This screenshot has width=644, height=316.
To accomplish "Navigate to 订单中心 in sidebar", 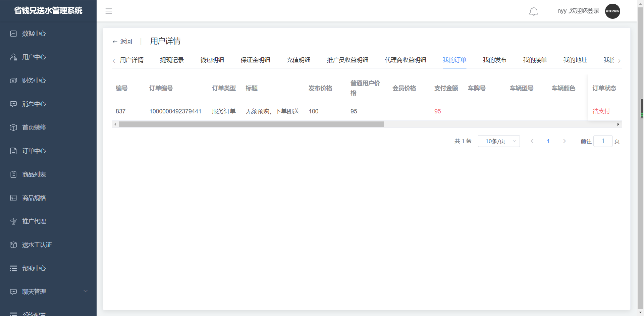I will [34, 151].
